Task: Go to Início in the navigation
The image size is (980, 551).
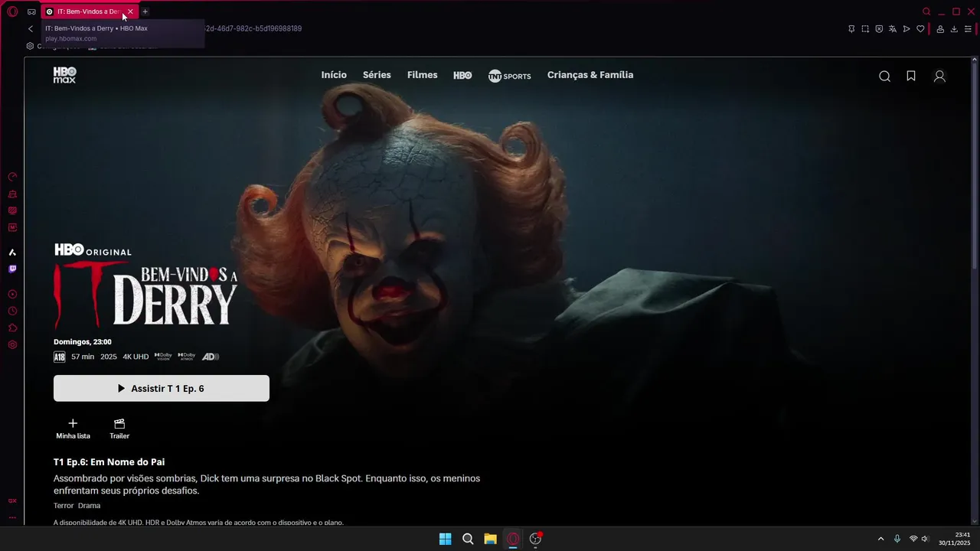Action: tap(334, 75)
